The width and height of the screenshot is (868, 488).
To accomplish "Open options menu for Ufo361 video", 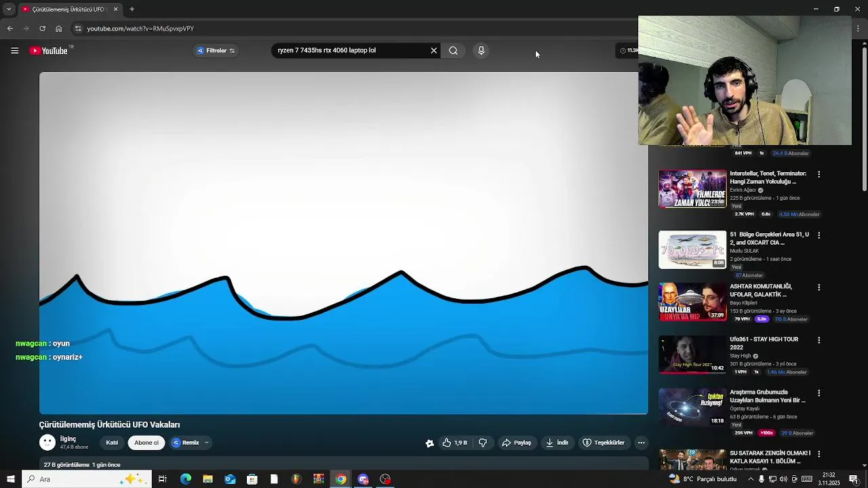I will 818,340.
